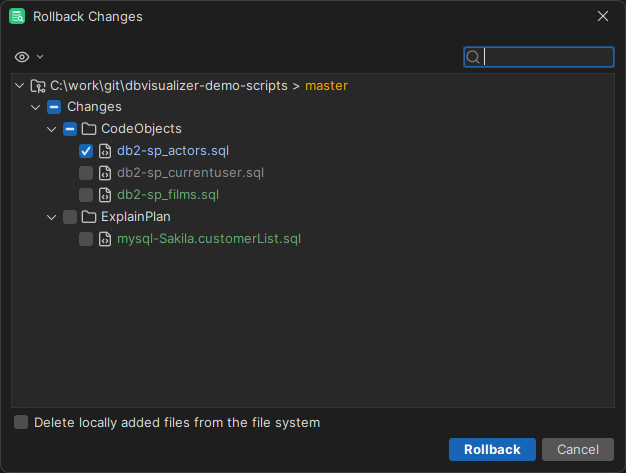626x473 pixels.
Task: Collapse the Changes tree node
Action: click(36, 107)
